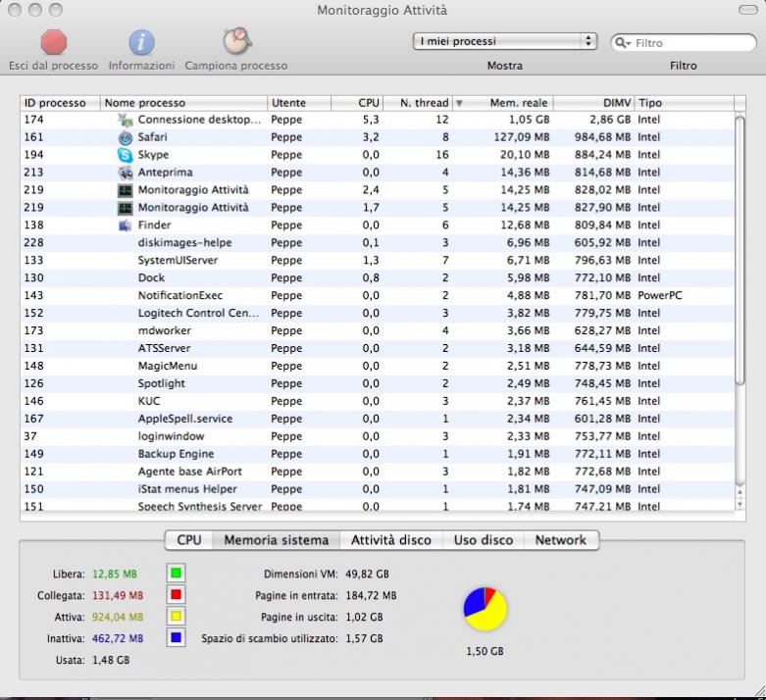Select the Safari compass icon
Viewport: 766px width, 700px height.
[x=126, y=137]
